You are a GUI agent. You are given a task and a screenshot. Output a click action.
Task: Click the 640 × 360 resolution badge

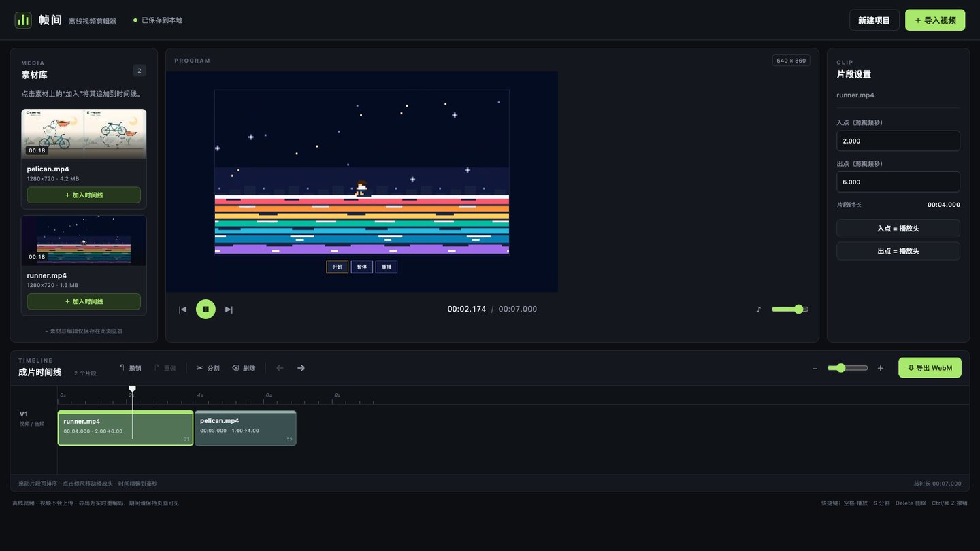tap(791, 61)
